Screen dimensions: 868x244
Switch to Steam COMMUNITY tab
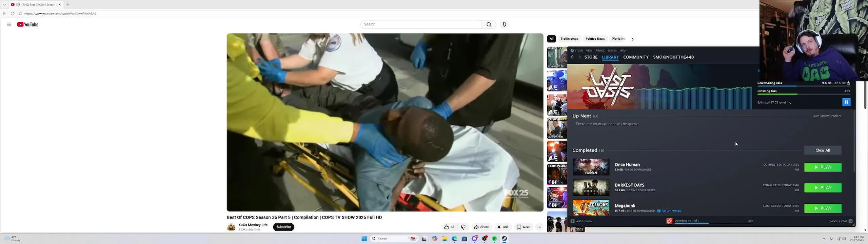[636, 57]
